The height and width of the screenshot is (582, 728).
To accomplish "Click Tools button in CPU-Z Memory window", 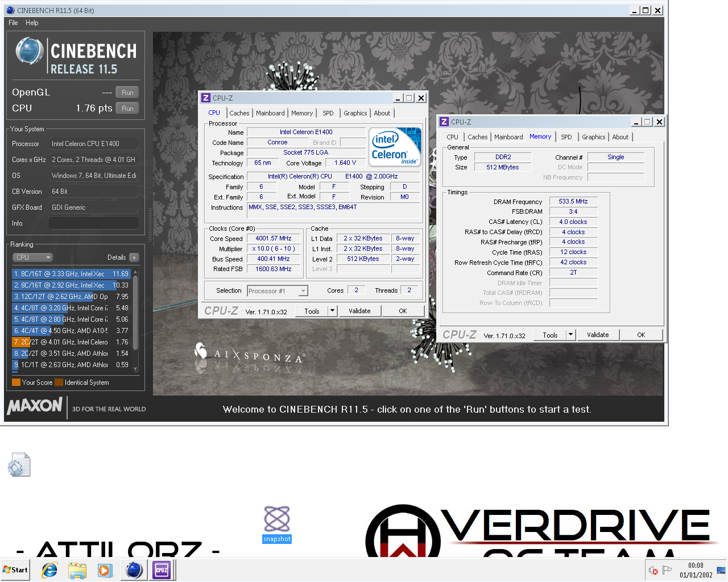I will pyautogui.click(x=550, y=335).
